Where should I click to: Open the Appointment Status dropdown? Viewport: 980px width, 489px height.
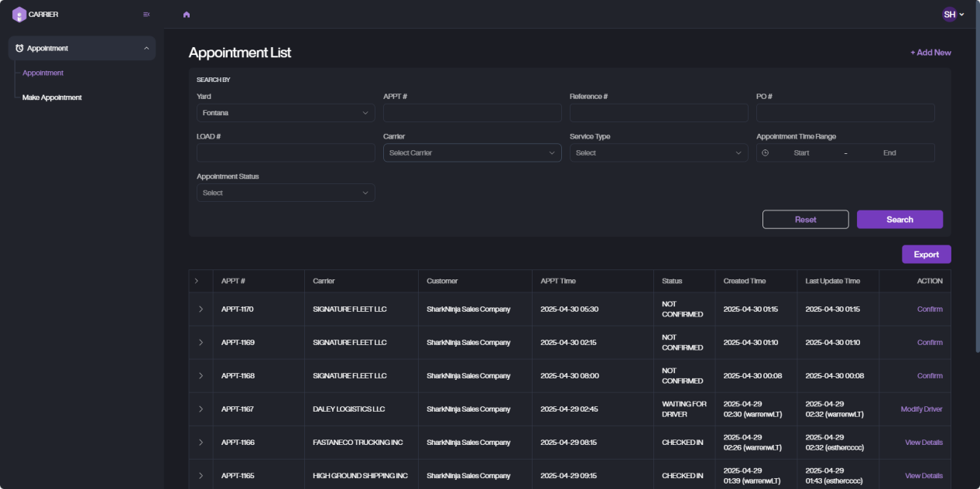click(286, 193)
